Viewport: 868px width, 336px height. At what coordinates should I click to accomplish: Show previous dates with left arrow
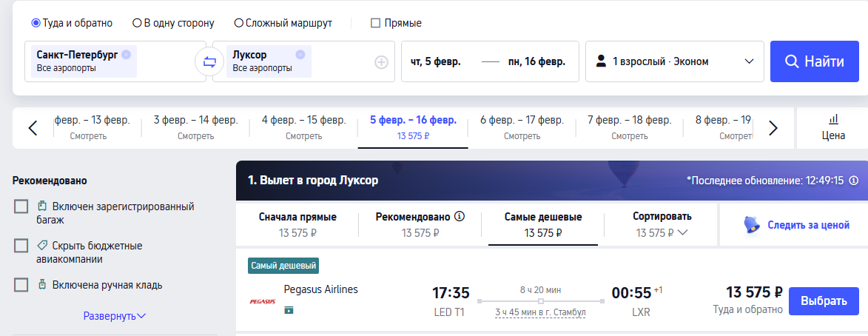pyautogui.click(x=33, y=128)
